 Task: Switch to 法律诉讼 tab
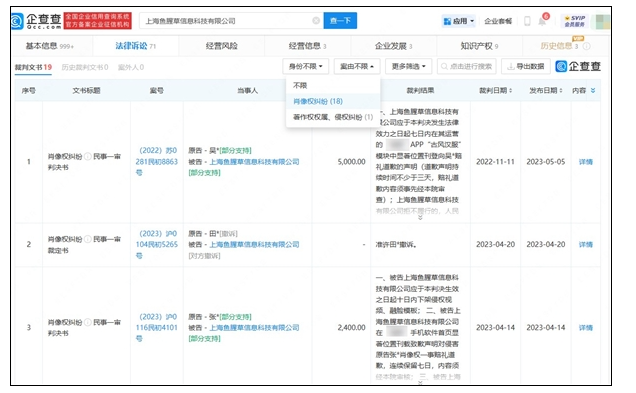point(135,46)
